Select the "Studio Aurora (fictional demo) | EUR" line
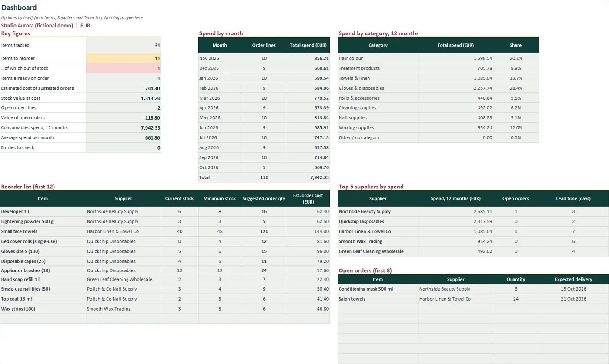Image resolution: width=609 pixels, height=364 pixels. point(46,25)
